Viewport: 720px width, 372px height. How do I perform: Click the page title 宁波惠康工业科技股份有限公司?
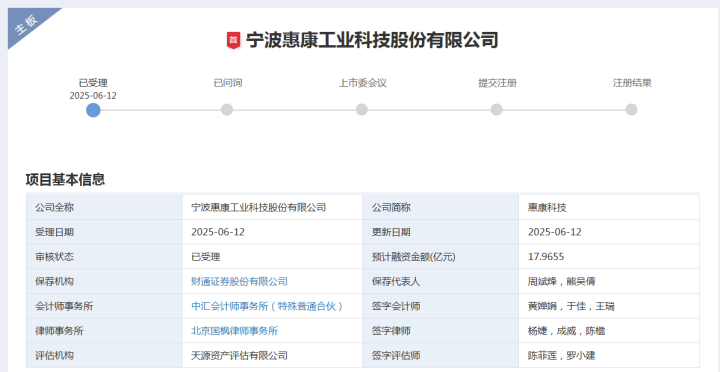pos(372,40)
